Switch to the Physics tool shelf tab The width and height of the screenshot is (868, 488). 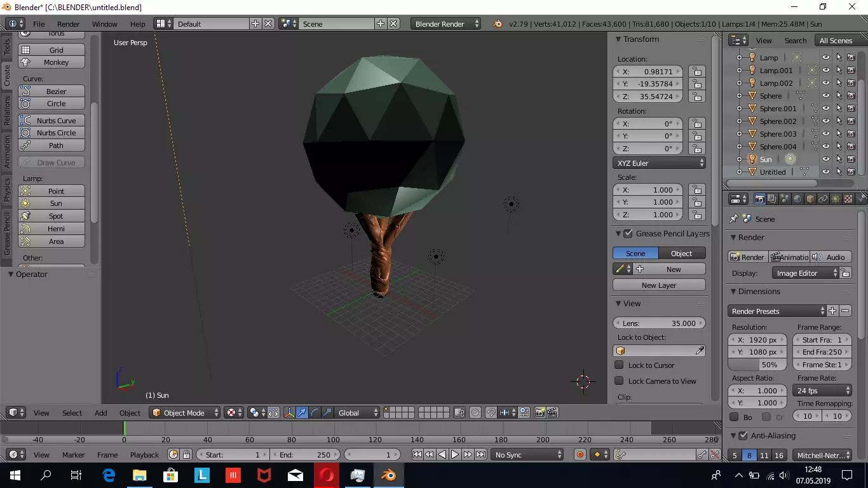click(x=7, y=189)
